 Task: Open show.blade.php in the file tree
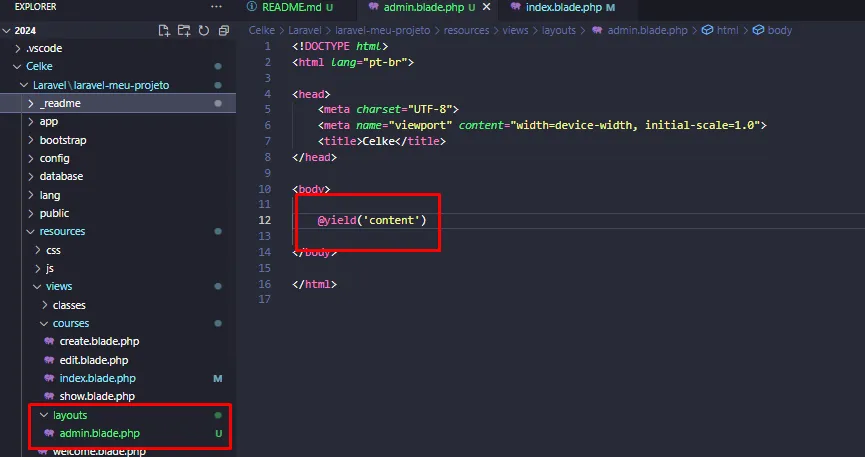(97, 397)
